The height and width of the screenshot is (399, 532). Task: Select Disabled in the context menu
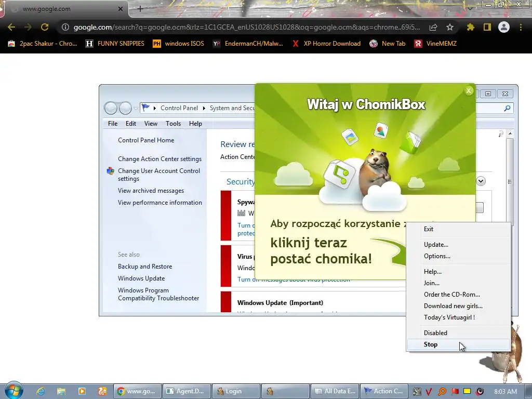click(458, 333)
